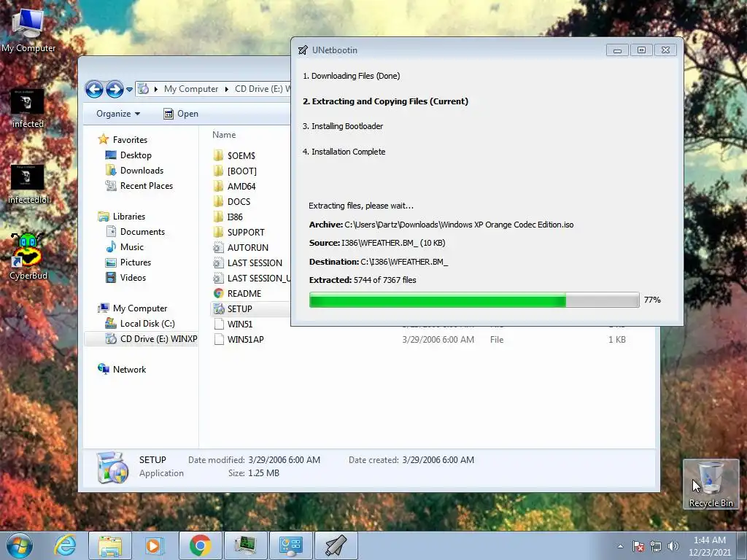Open Videos library
This screenshot has height=560, width=747.
(125, 278)
